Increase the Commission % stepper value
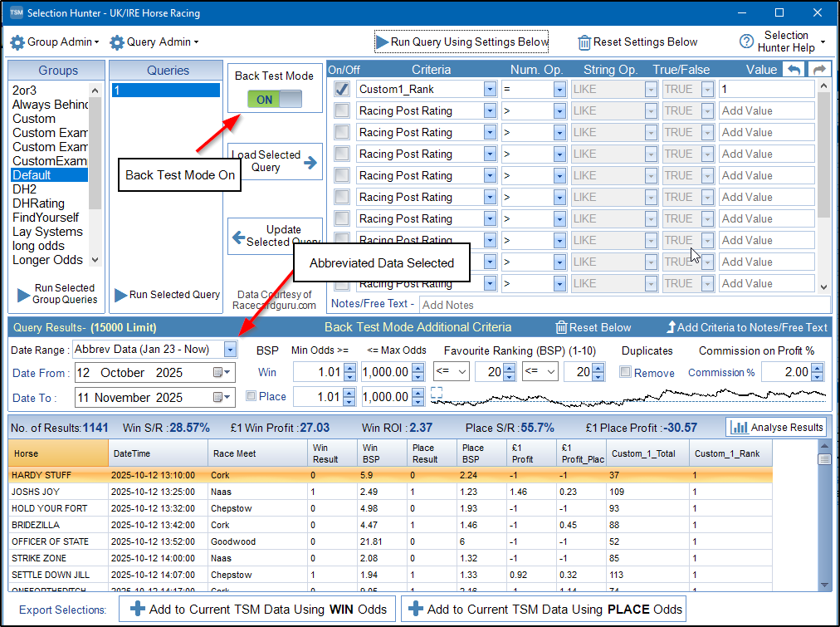840x627 pixels. 818,368
